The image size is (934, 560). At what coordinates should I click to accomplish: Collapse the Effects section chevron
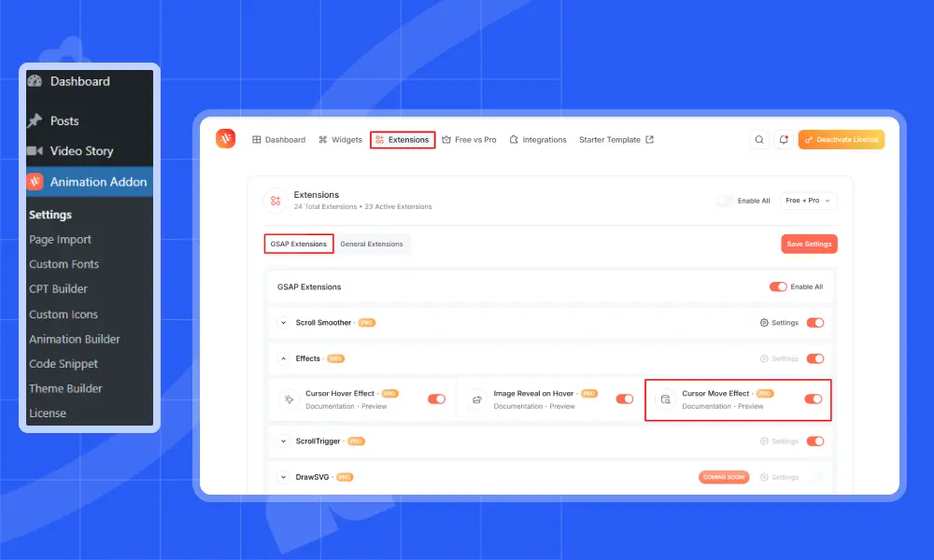[x=283, y=358]
